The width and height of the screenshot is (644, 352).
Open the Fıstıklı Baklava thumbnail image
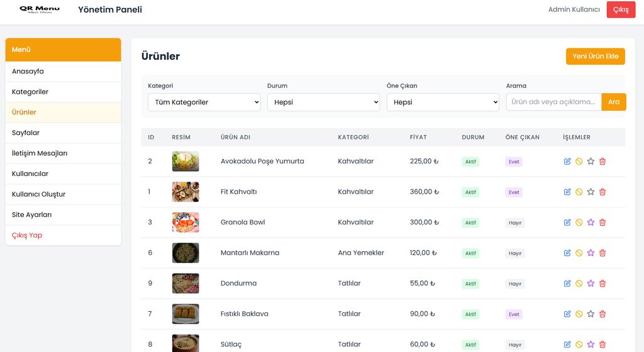[x=186, y=314]
